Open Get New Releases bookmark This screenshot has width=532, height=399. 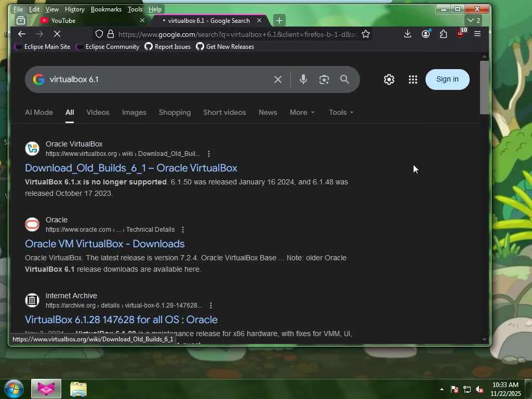[x=225, y=47]
